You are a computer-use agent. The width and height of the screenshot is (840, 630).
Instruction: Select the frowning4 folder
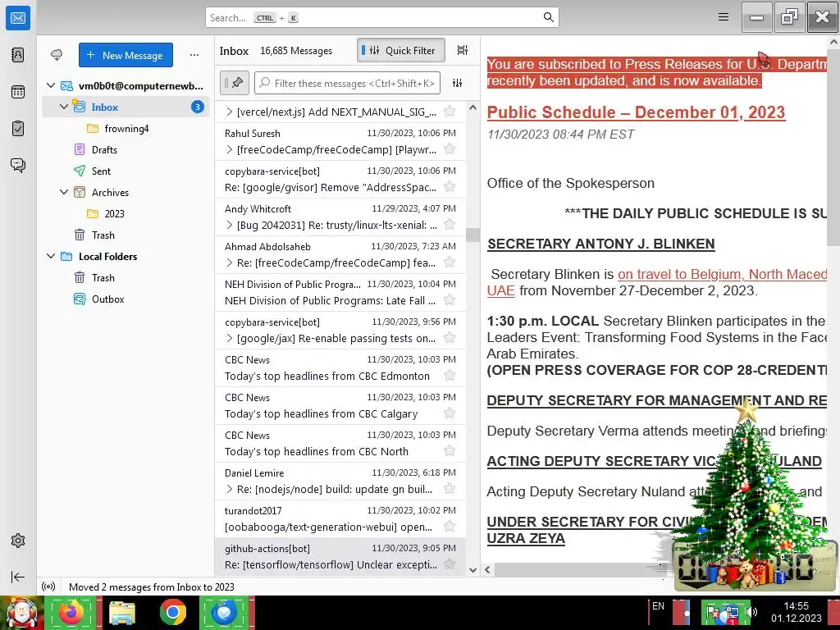click(x=126, y=129)
